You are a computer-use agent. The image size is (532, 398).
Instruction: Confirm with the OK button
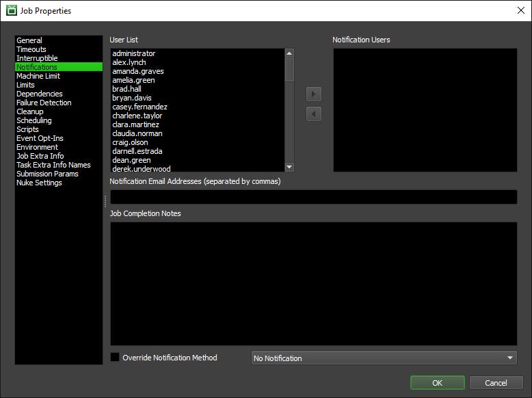(x=437, y=383)
